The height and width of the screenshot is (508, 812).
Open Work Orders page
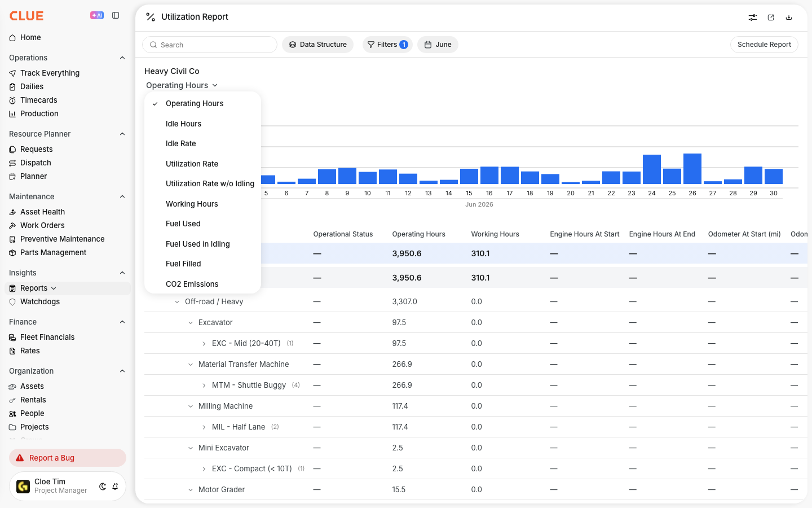pos(42,225)
